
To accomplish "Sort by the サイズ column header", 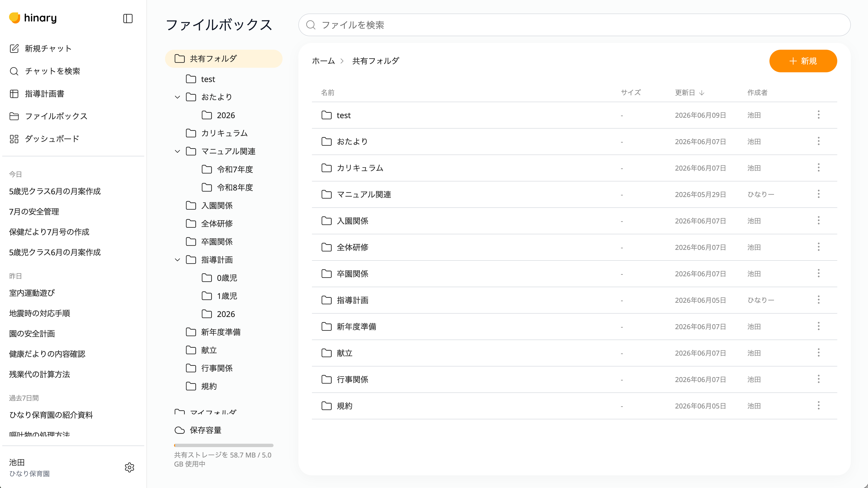I will pyautogui.click(x=630, y=93).
